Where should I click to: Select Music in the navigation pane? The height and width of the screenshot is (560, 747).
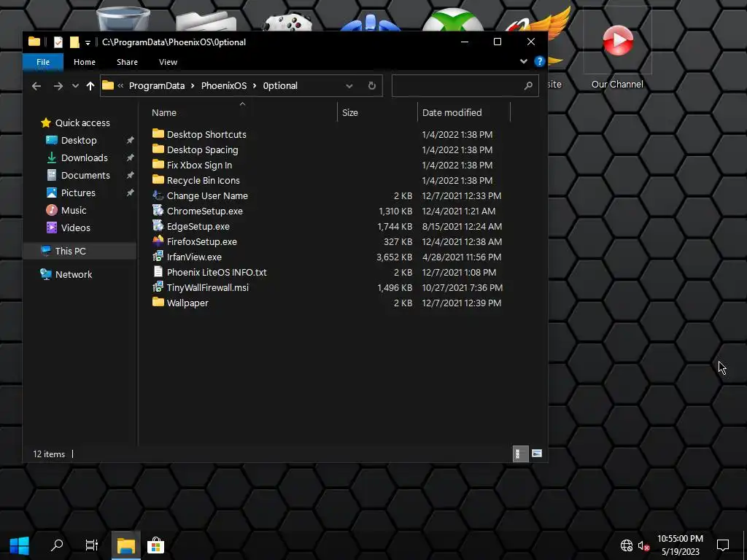coord(74,211)
